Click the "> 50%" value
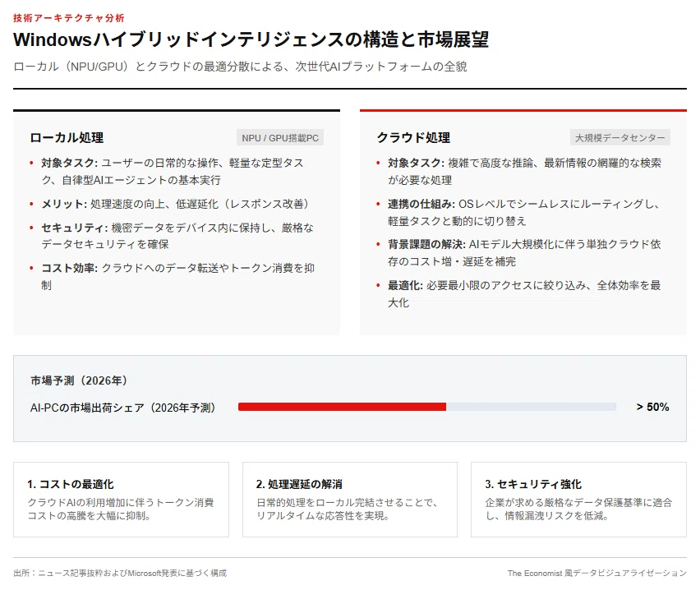The image size is (700, 590). [x=652, y=407]
